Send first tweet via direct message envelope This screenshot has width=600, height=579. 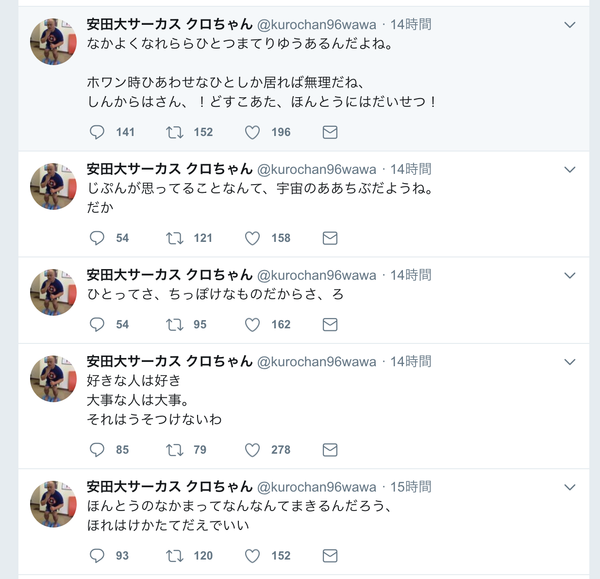coord(330,132)
